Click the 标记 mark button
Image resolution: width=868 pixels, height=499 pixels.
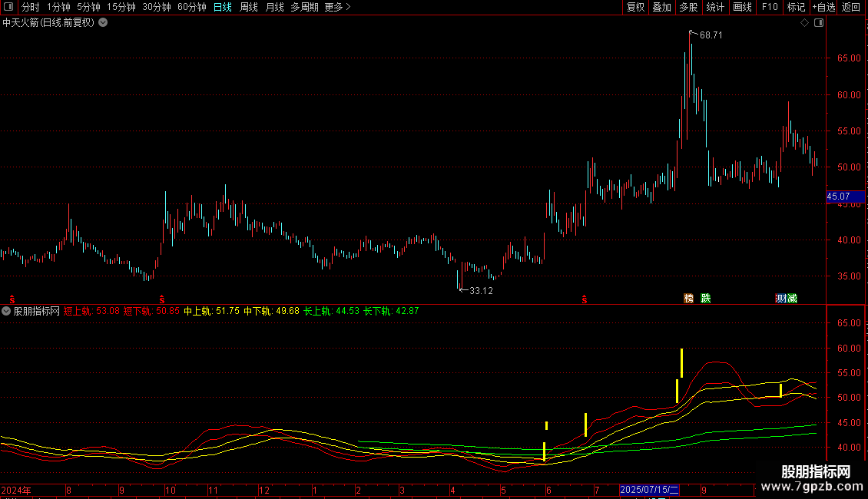[796, 7]
